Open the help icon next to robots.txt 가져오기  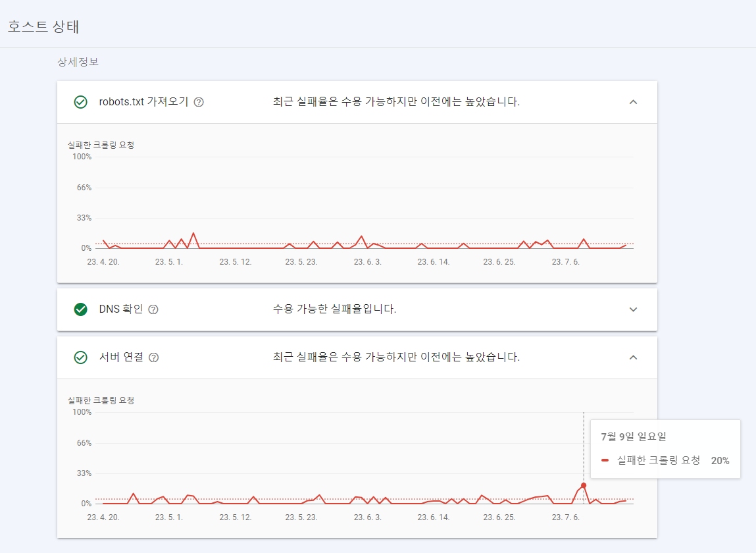pyautogui.click(x=199, y=101)
